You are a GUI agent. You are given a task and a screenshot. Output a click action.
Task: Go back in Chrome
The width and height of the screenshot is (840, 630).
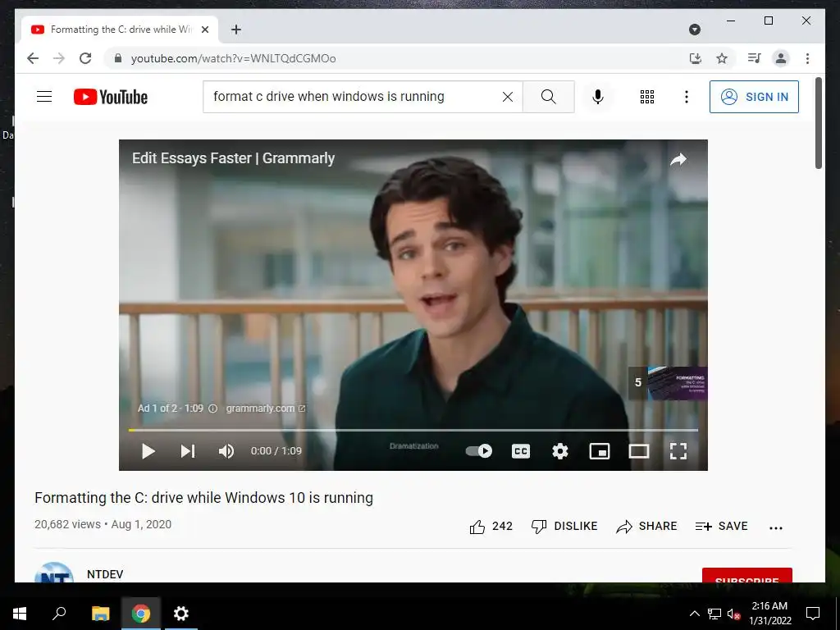pos(33,58)
